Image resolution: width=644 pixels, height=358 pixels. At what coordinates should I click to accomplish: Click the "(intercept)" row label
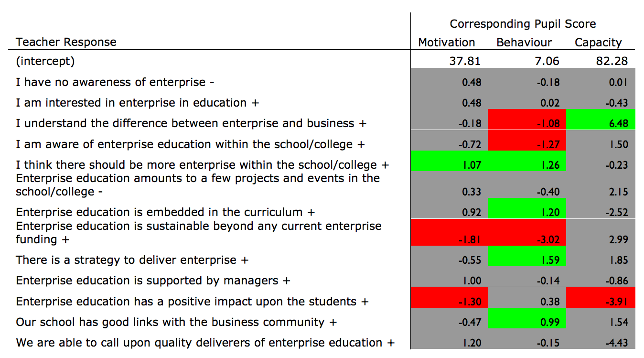(x=45, y=61)
